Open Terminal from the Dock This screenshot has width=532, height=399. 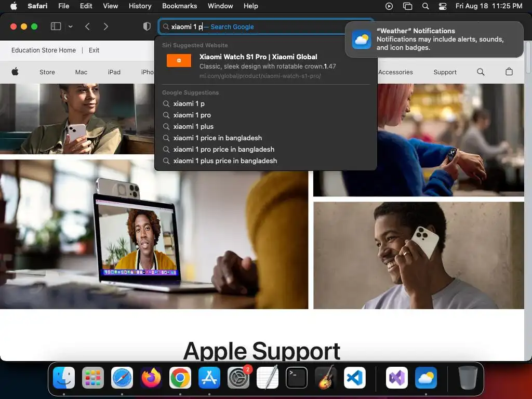(x=297, y=378)
